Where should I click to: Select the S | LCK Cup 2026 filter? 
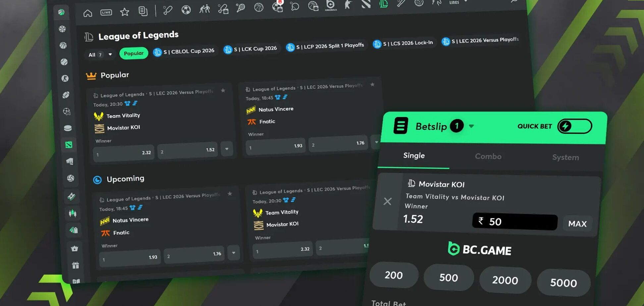[251, 49]
